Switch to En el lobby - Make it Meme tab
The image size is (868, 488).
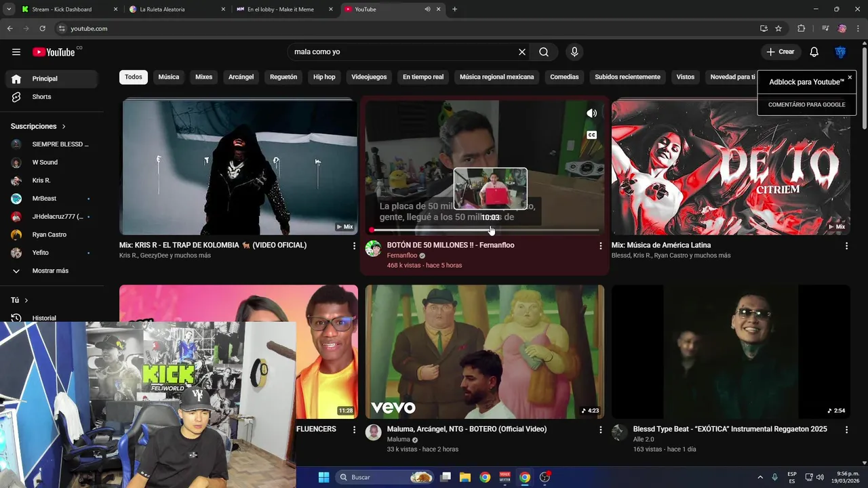[283, 9]
